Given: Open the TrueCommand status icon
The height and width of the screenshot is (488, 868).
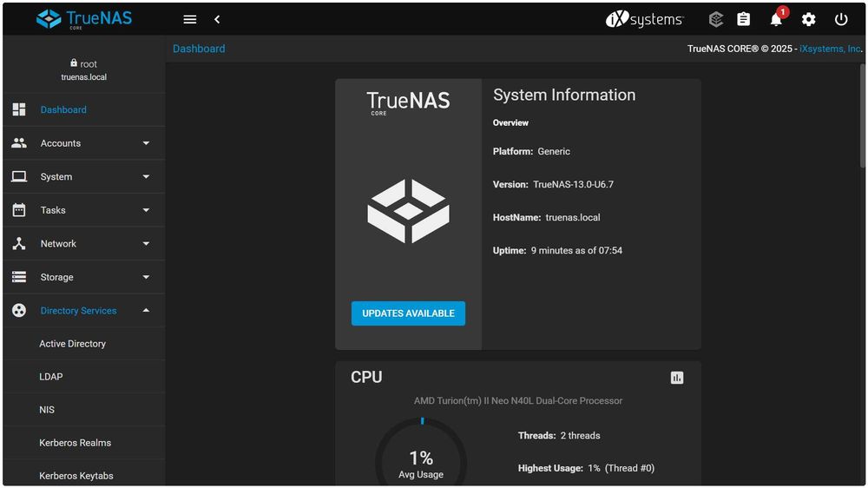Looking at the screenshot, I should click(716, 19).
